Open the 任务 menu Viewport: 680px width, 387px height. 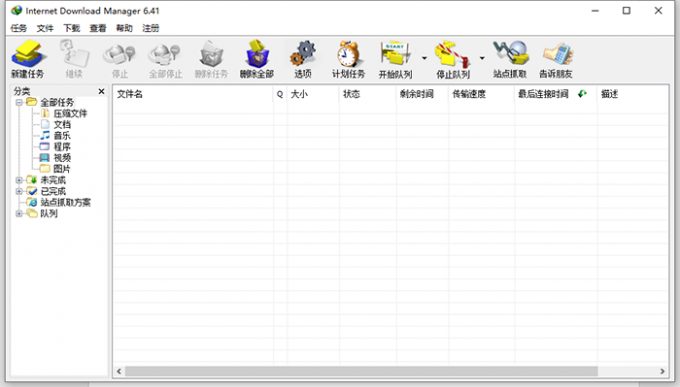(x=19, y=28)
